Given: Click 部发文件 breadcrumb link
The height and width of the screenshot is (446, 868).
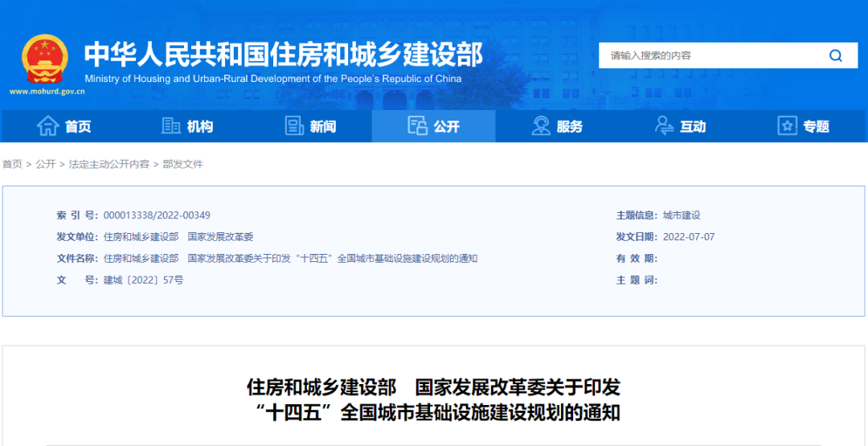Looking at the screenshot, I should 183,164.
